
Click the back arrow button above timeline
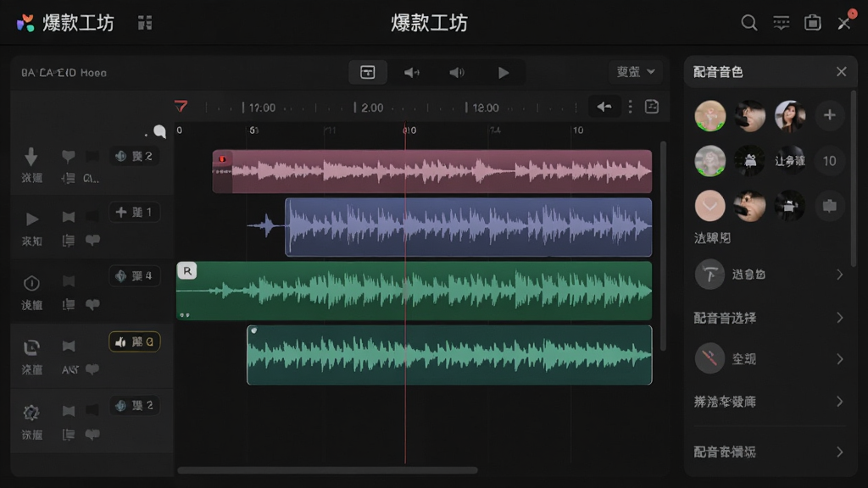[x=604, y=106]
